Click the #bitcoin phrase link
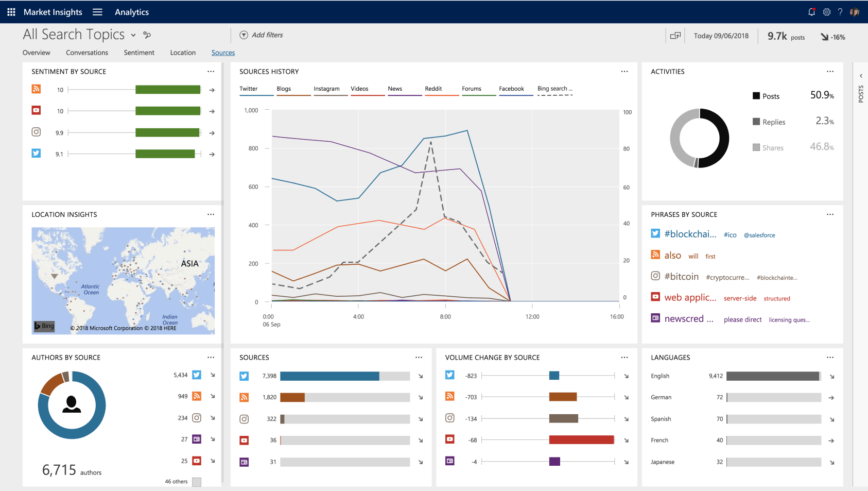 click(x=681, y=277)
